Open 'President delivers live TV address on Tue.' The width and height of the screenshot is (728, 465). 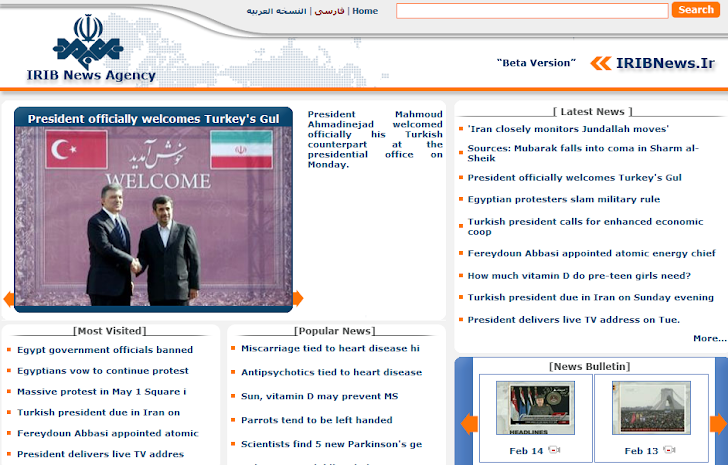coord(573,320)
